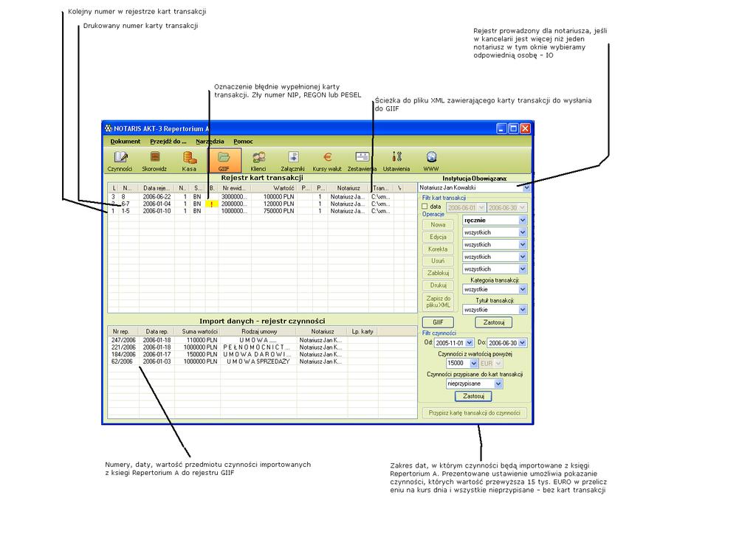The height and width of the screenshot is (537, 756).
Task: Sort by the Data reje... column header
Action: (x=157, y=188)
